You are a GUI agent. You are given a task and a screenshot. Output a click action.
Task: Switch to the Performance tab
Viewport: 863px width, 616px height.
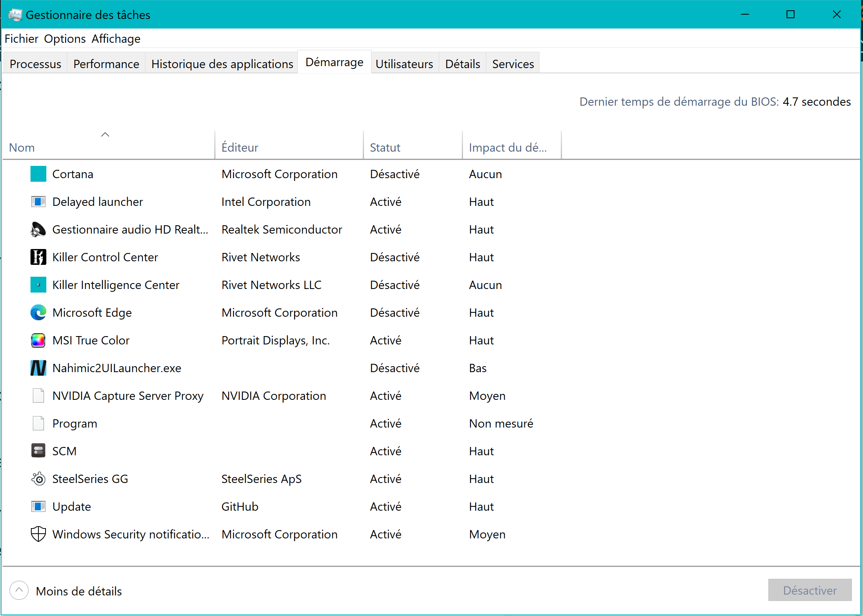pyautogui.click(x=106, y=64)
